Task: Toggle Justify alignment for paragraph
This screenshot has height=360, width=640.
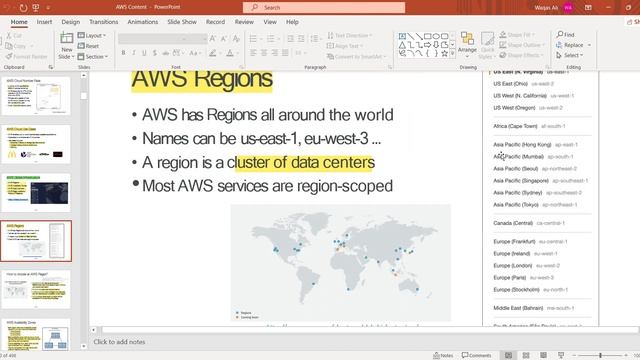Action: point(285,53)
